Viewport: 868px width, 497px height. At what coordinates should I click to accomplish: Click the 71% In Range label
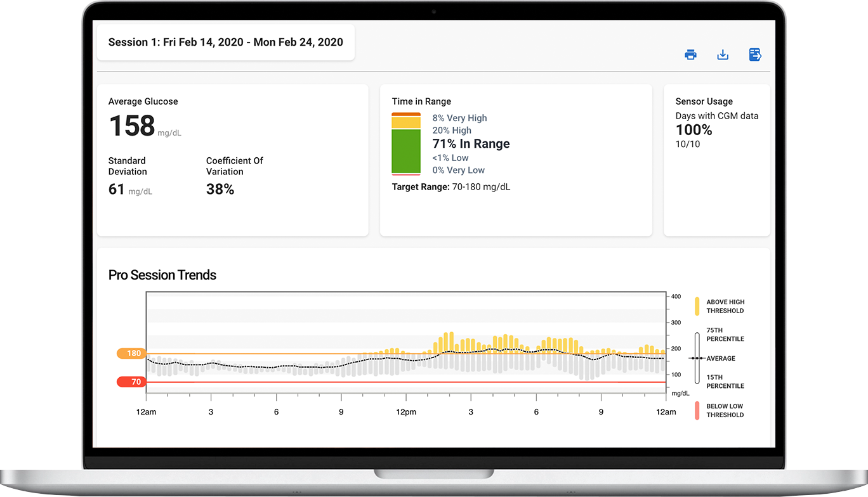point(471,144)
